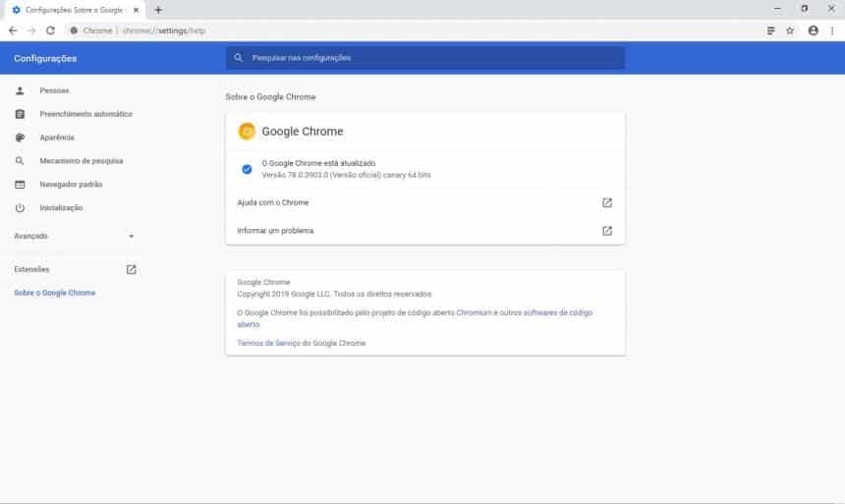Focus the Pesquisar nas configurações search field

425,58
